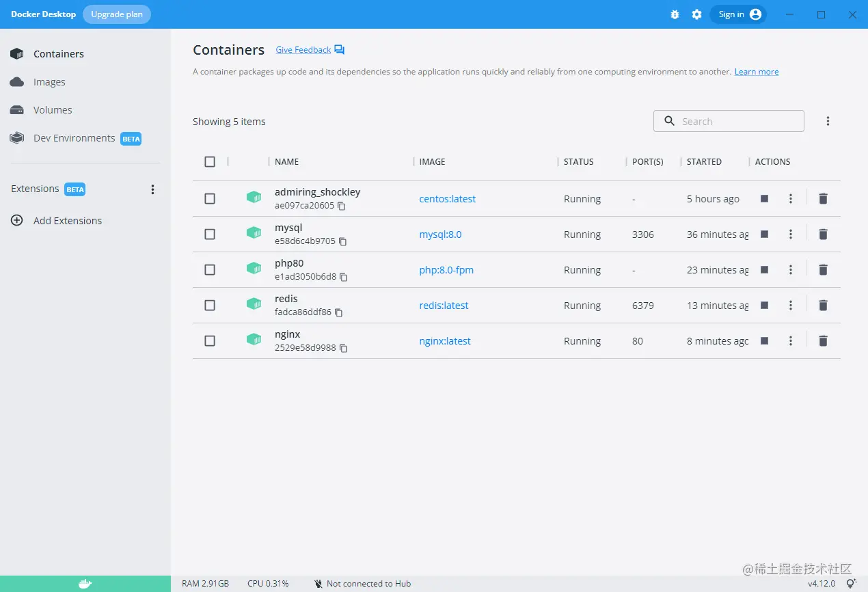Screen dimensions: 868x592
Task: Click the Give Feedback chat icon
Action: click(x=340, y=50)
